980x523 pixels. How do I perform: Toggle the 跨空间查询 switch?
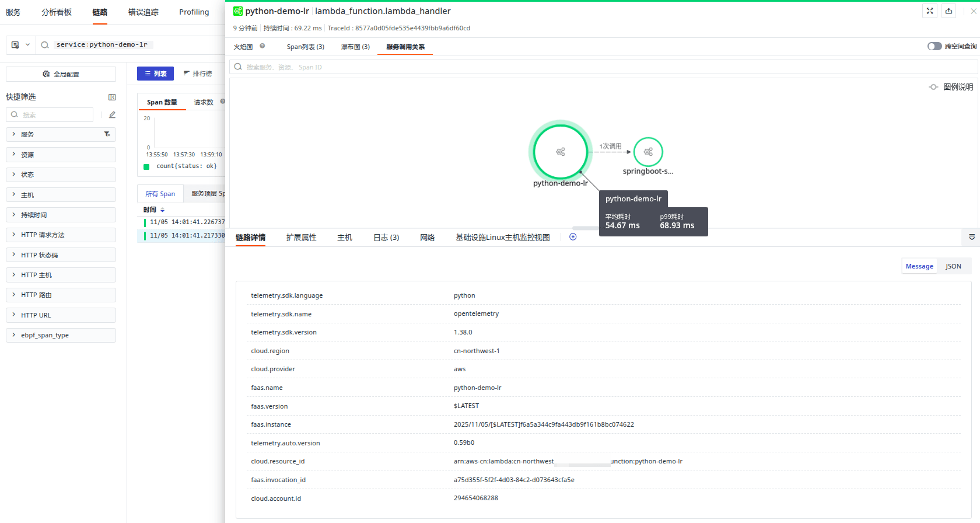935,46
